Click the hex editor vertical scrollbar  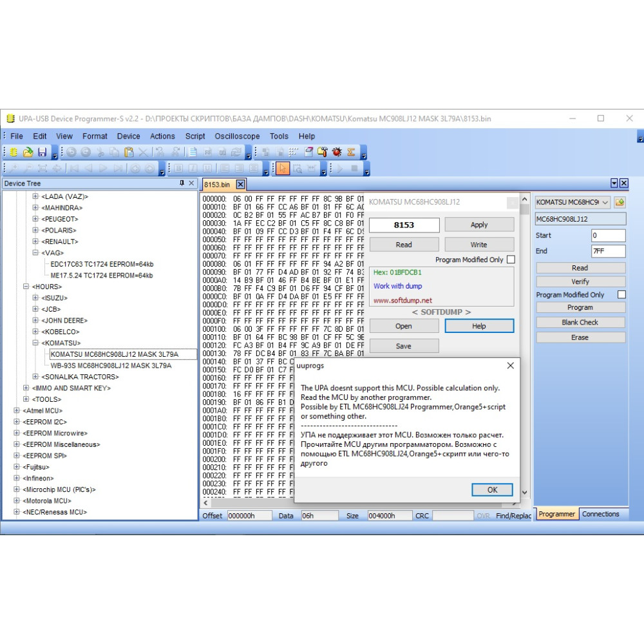click(x=524, y=347)
